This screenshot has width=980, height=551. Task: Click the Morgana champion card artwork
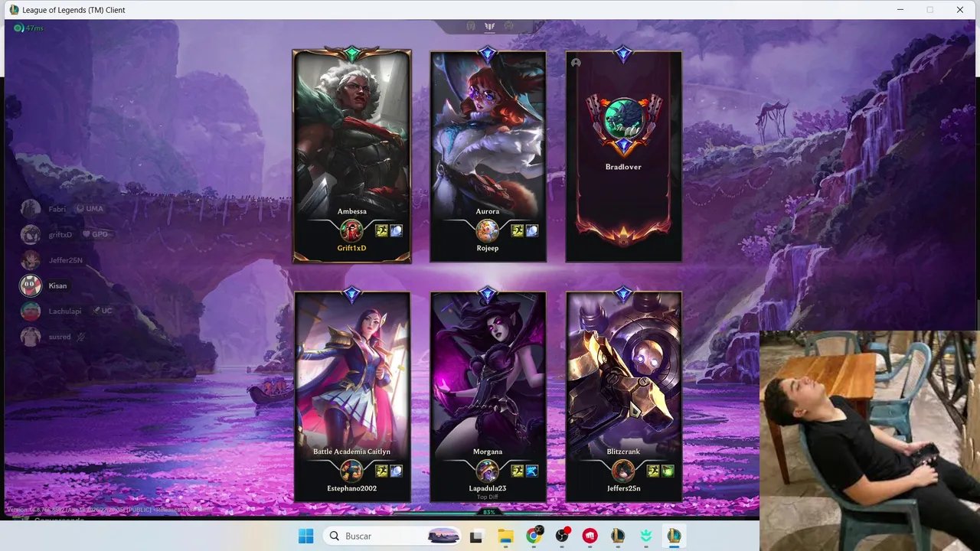coord(488,369)
